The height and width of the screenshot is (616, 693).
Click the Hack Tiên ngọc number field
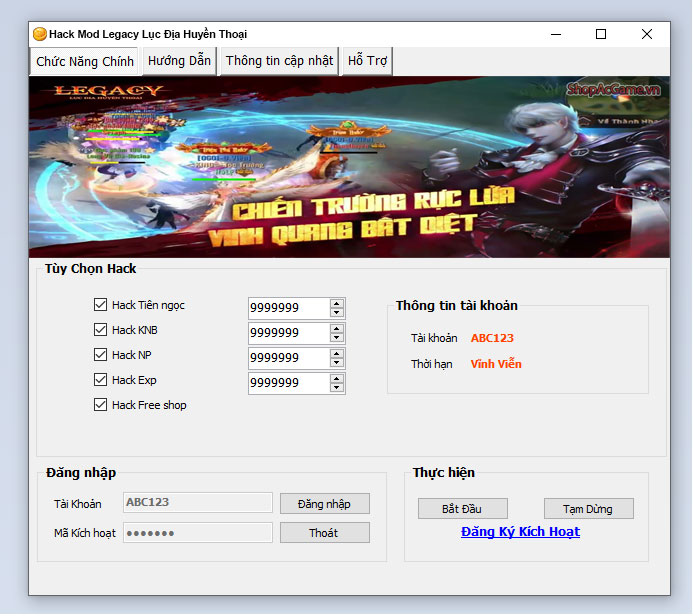(289, 308)
